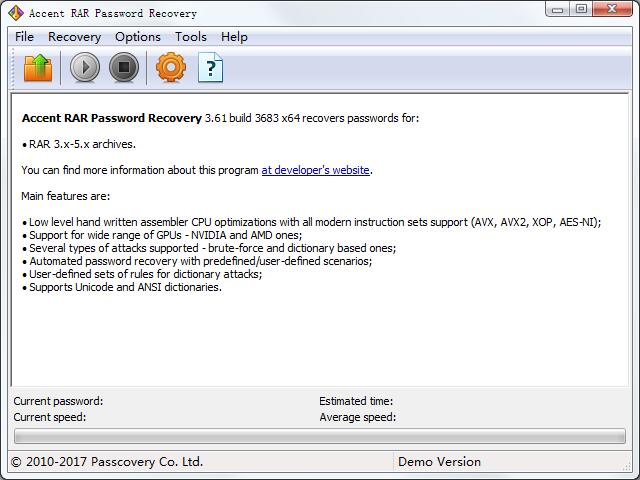Screen dimensions: 640x480
Task: Click the bold 'Accent RAR Password Recovery' heading
Action: coord(112,118)
